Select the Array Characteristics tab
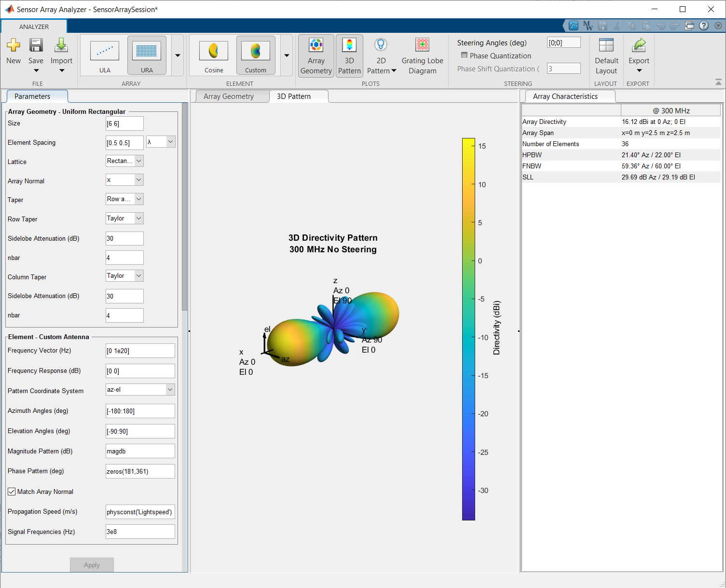This screenshot has height=588, width=726. pyautogui.click(x=565, y=96)
